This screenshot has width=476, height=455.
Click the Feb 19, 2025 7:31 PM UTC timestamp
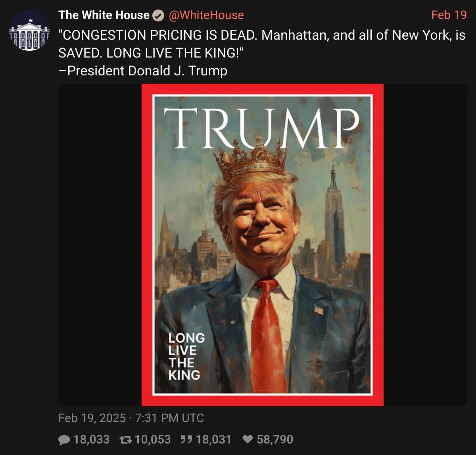(131, 418)
